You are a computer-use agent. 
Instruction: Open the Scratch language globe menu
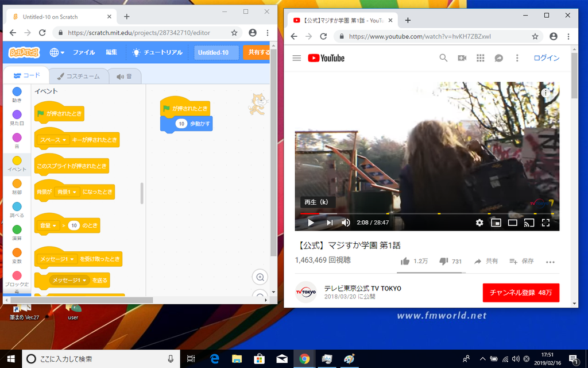click(x=57, y=52)
